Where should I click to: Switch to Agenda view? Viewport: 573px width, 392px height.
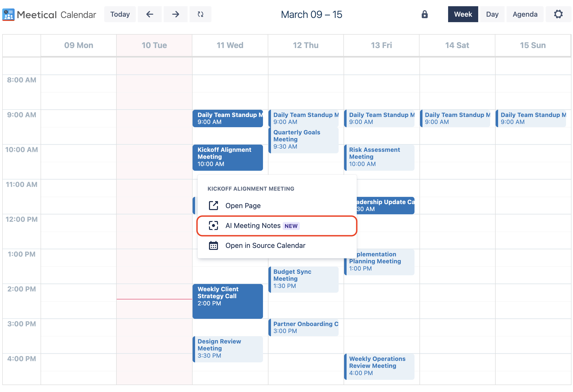click(525, 14)
